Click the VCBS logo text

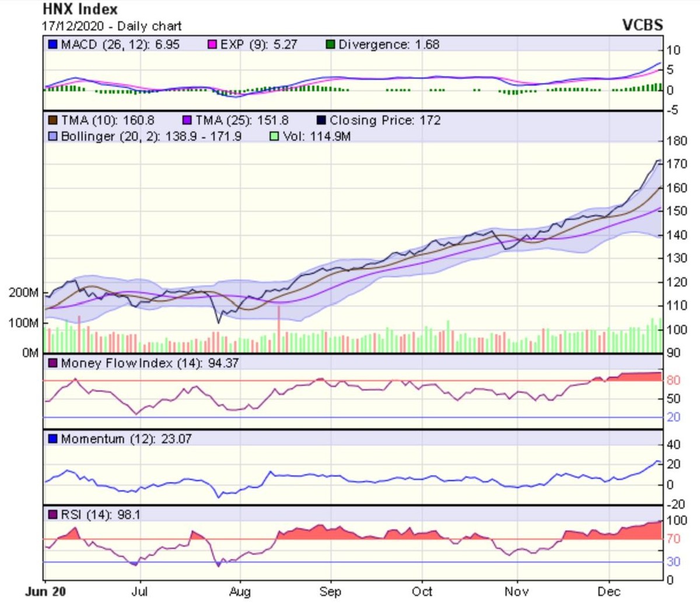coord(642,25)
